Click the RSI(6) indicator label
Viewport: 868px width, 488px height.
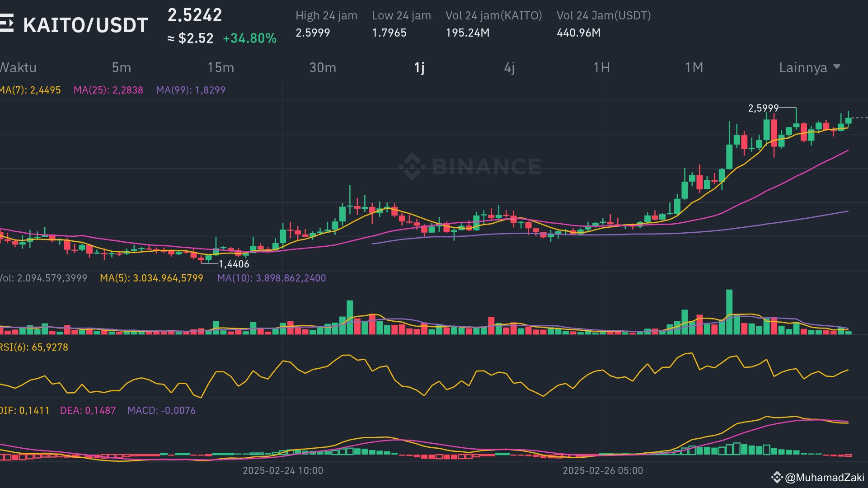tap(34, 347)
